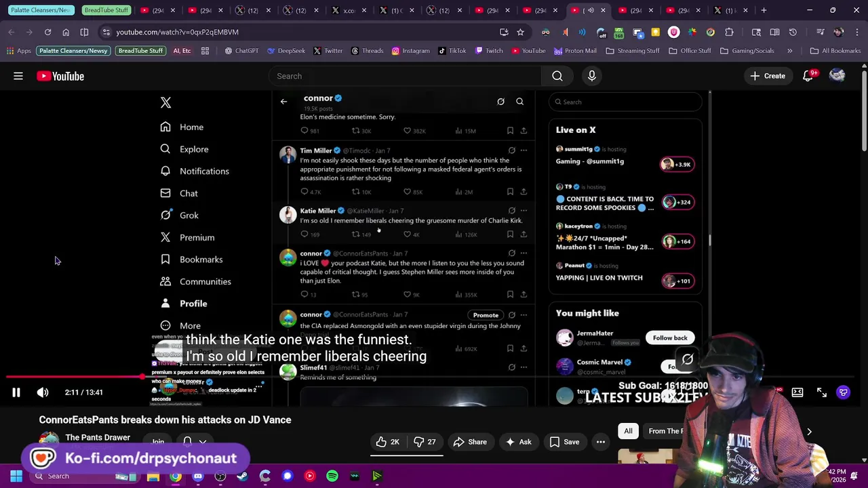Open the DeepSeek bookmark

[x=286, y=51]
